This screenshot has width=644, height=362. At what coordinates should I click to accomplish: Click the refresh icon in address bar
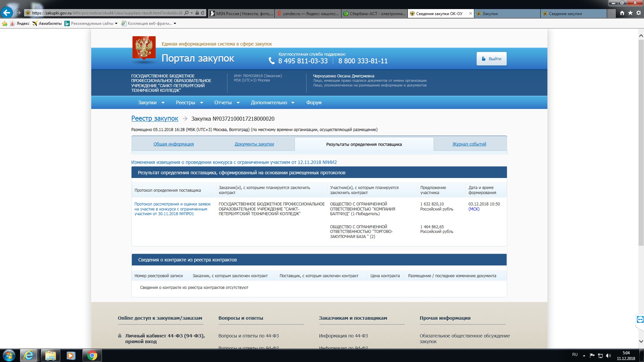(x=203, y=13)
